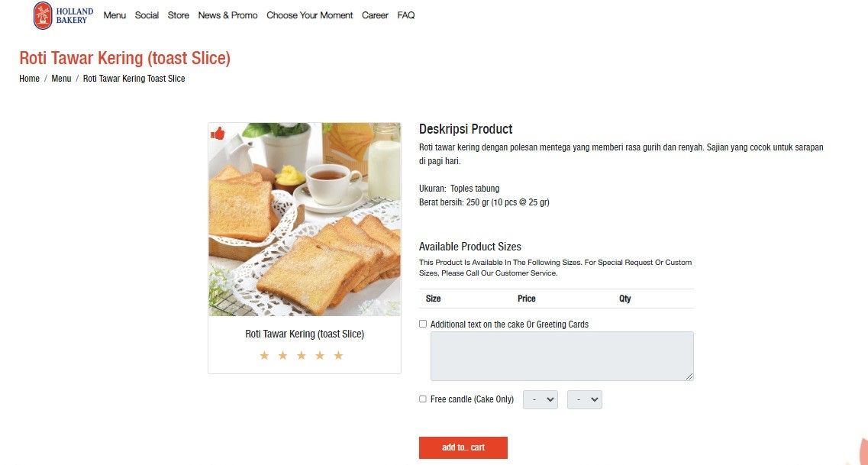Check the 'Free candle (Cake Only)' option
This screenshot has width=868, height=465.
422,399
